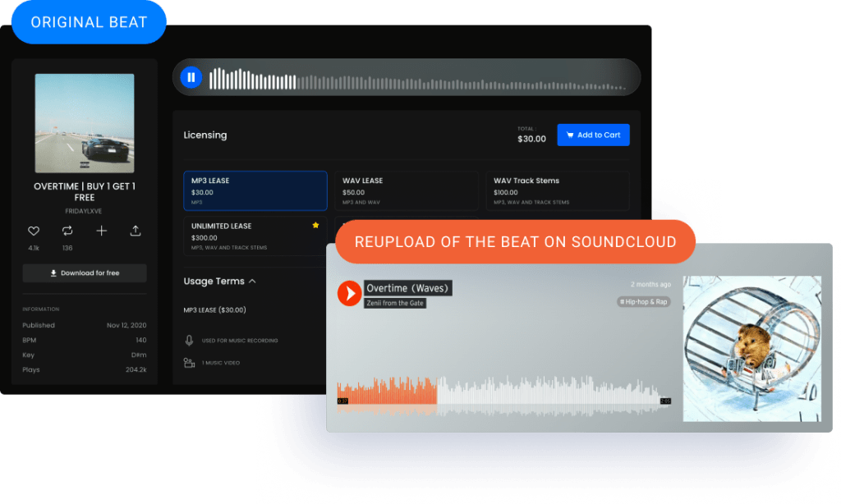Like the beat using the heart icon

(x=34, y=231)
